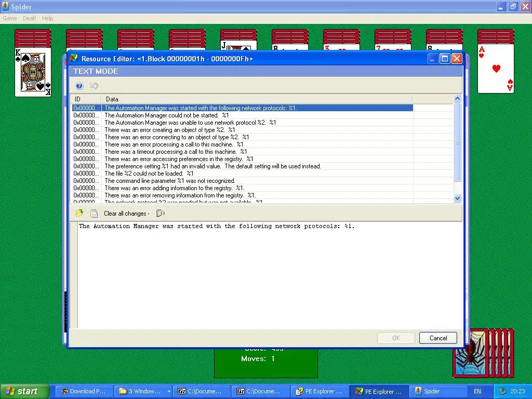Image resolution: width=532 pixels, height=399 pixels.
Task: Cancel the Resource Editor dialog
Action: tap(438, 338)
